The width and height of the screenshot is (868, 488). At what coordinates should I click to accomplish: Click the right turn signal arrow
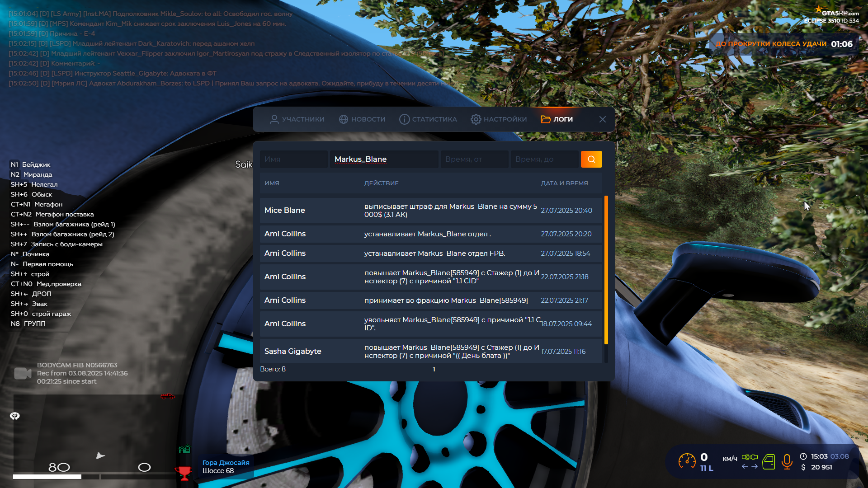pyautogui.click(x=755, y=466)
